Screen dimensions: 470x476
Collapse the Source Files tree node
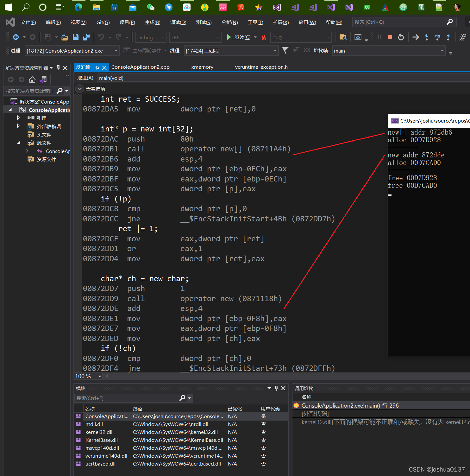18,143
